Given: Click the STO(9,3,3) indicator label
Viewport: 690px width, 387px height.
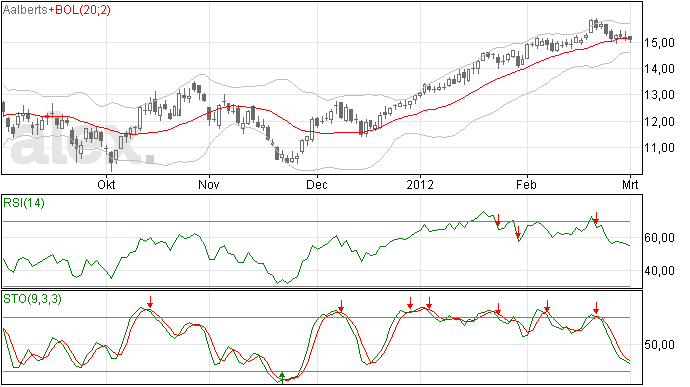Looking at the screenshot, I should pyautogui.click(x=32, y=299).
